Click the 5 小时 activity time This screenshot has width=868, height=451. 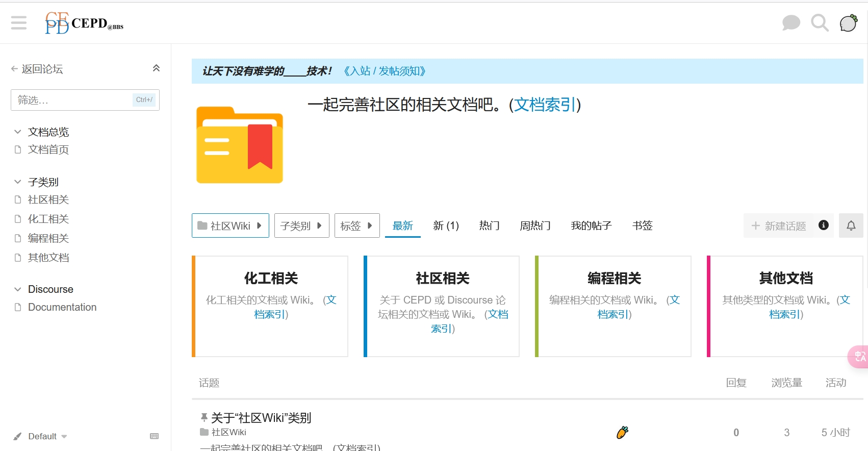click(835, 433)
